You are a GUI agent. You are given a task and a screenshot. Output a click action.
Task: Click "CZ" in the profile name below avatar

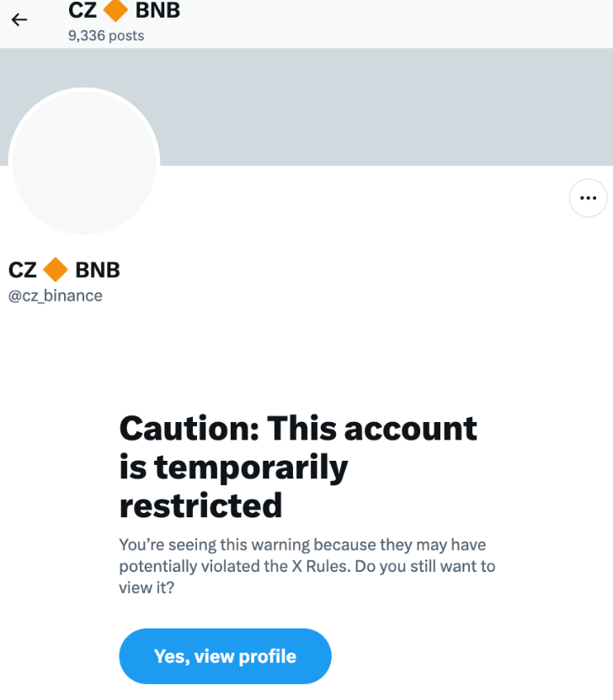(23, 270)
